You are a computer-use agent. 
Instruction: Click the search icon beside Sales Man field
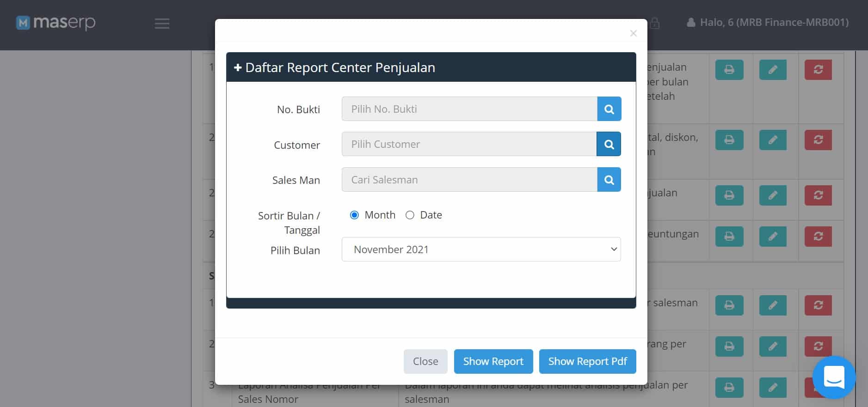point(609,180)
